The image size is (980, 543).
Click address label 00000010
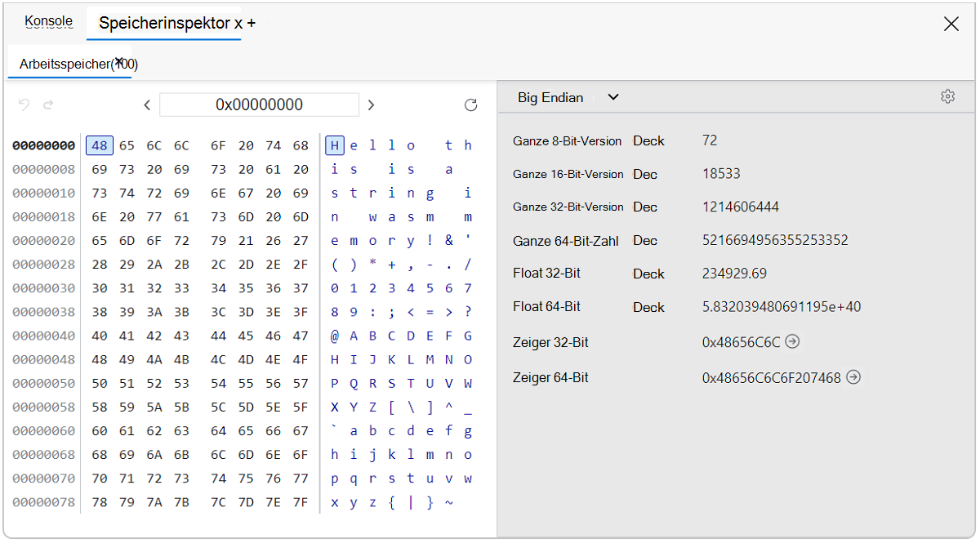pyautogui.click(x=44, y=193)
